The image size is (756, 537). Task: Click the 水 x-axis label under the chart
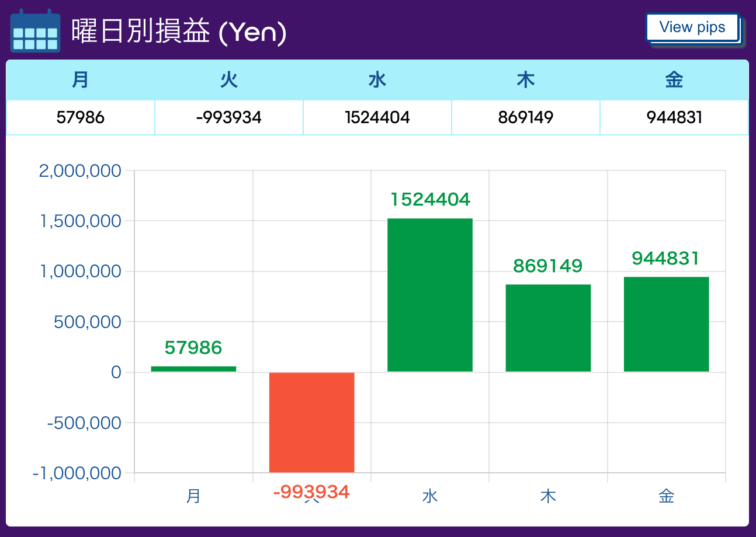430,496
